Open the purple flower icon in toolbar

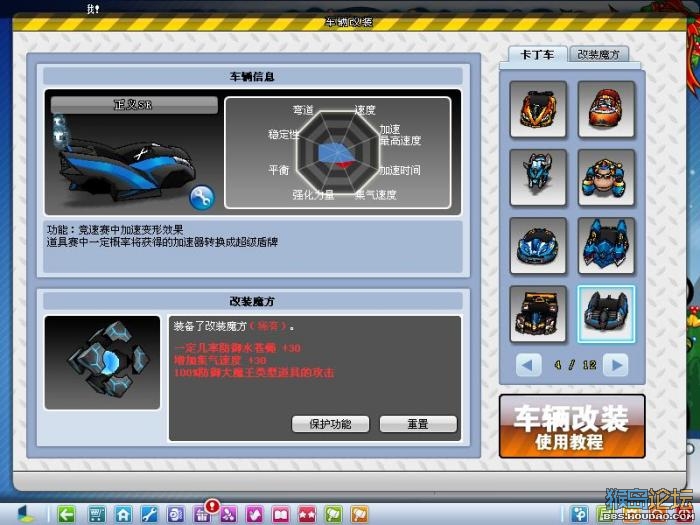(x=228, y=515)
